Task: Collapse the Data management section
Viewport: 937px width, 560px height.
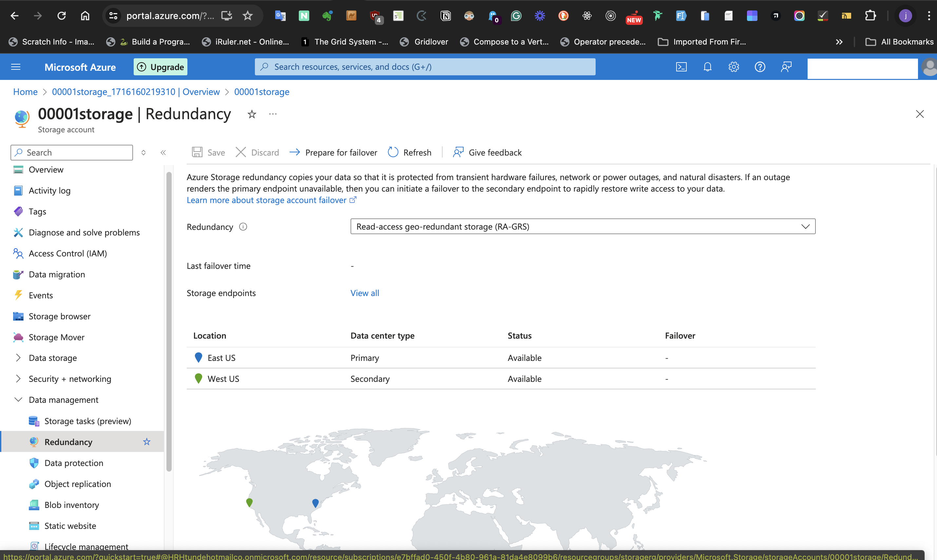Action: tap(18, 400)
